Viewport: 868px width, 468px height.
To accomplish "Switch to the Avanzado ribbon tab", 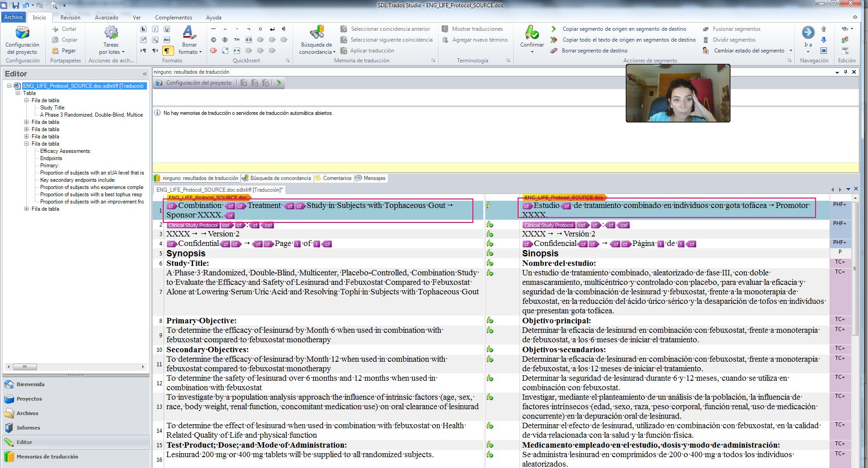I will pyautogui.click(x=106, y=18).
